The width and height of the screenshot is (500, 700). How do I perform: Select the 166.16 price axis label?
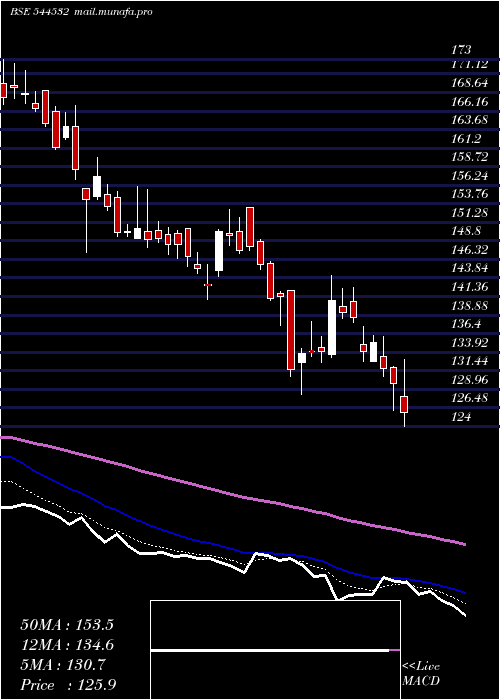pos(469,102)
